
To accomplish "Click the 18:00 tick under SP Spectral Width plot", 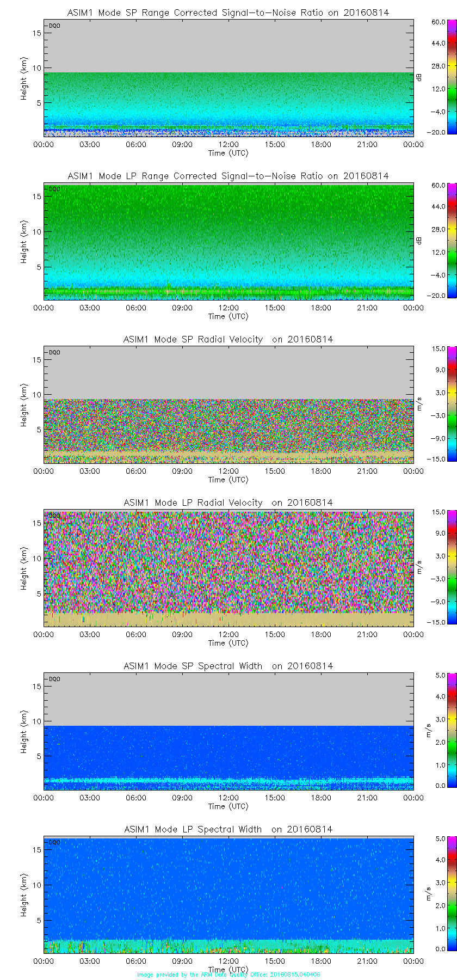I will point(321,798).
